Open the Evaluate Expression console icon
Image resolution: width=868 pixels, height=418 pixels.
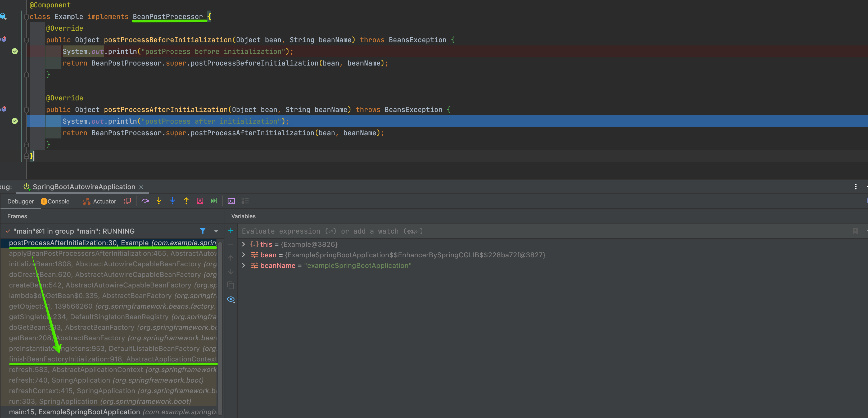(x=231, y=201)
